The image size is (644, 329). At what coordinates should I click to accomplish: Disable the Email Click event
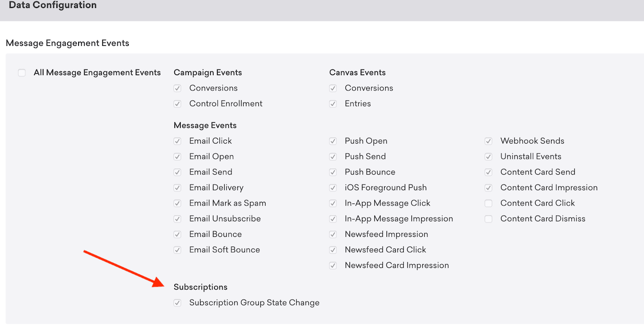[177, 141]
